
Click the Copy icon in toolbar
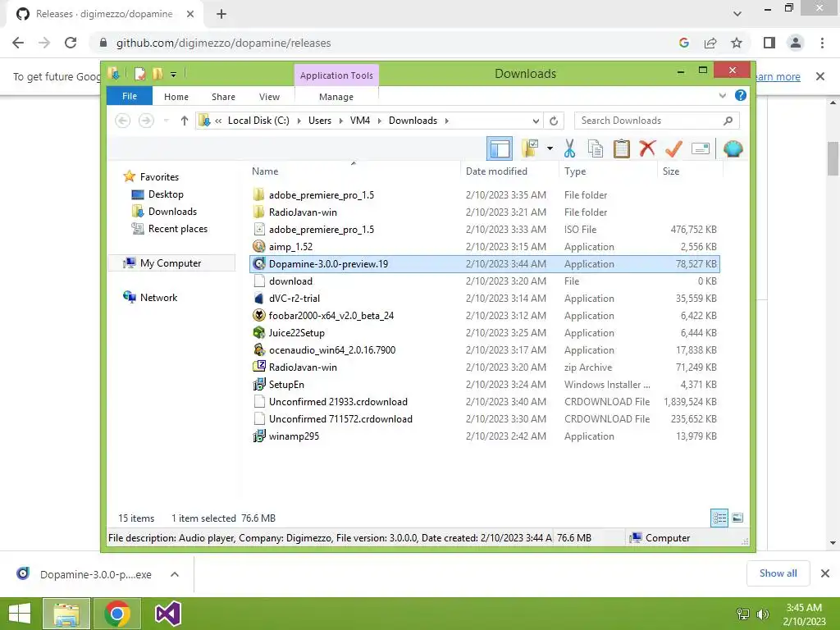tap(596, 148)
